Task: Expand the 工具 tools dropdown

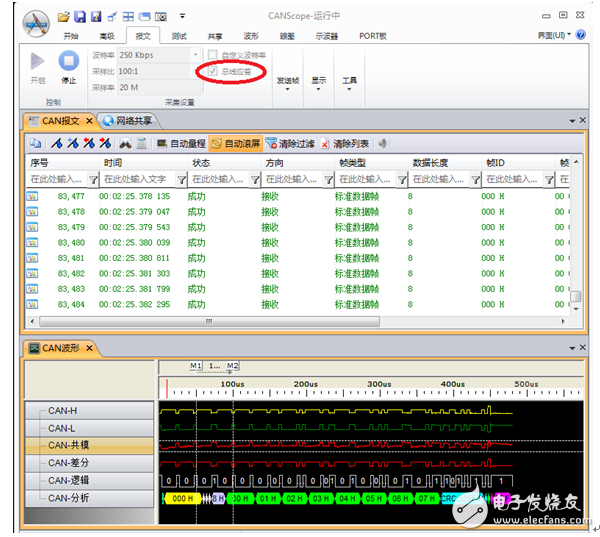Action: tap(348, 80)
